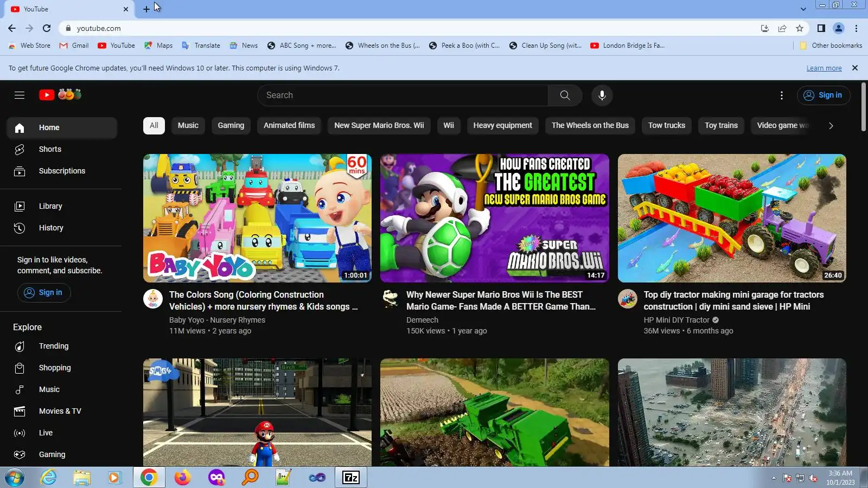Select the Tow trucks chip
This screenshot has height=488, width=868.
pos(667,125)
